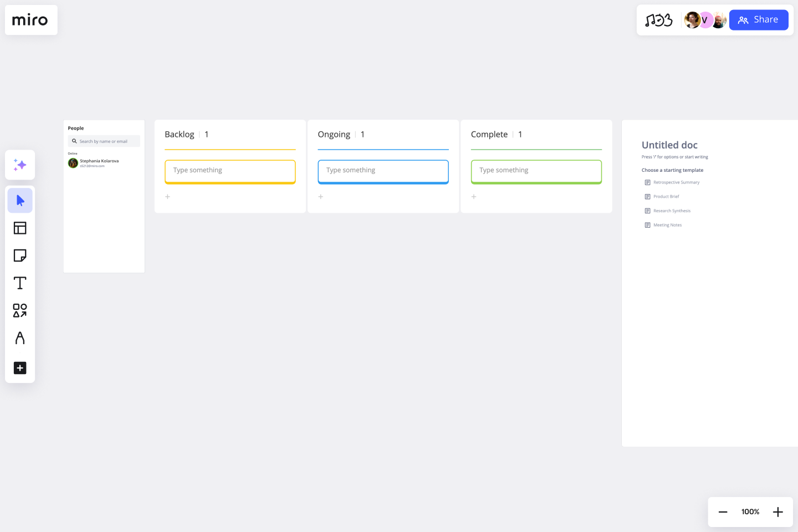798x532 pixels.
Task: Open the Miro logo home link
Action: (30, 20)
